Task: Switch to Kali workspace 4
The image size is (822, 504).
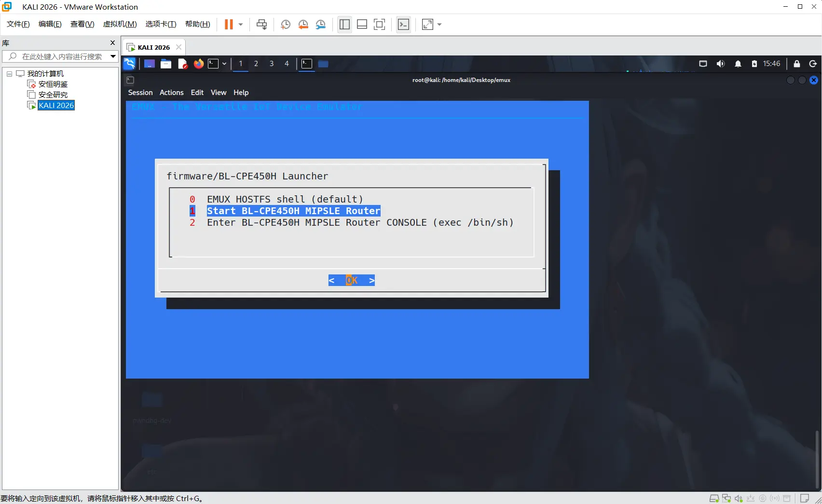Action: (x=287, y=64)
